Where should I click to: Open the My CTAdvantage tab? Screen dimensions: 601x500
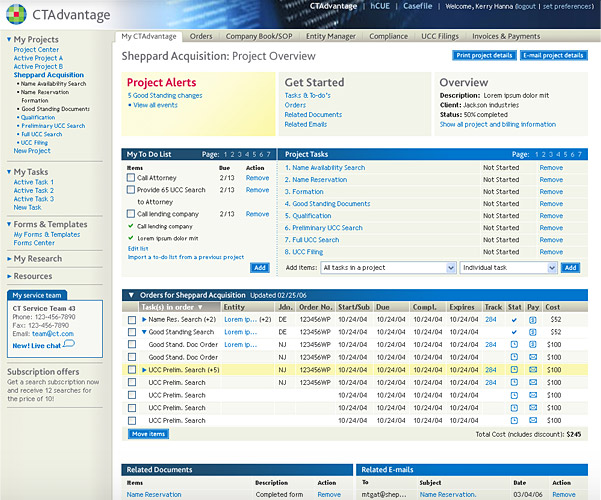(149, 36)
